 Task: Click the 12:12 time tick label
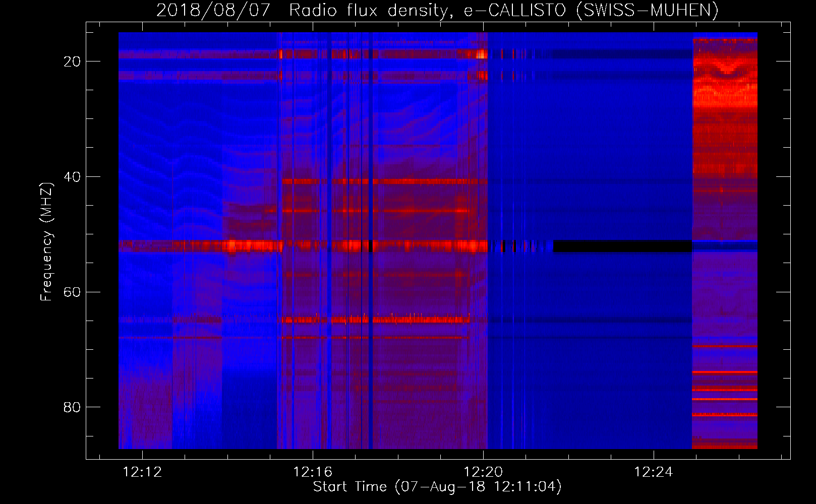[x=143, y=472]
